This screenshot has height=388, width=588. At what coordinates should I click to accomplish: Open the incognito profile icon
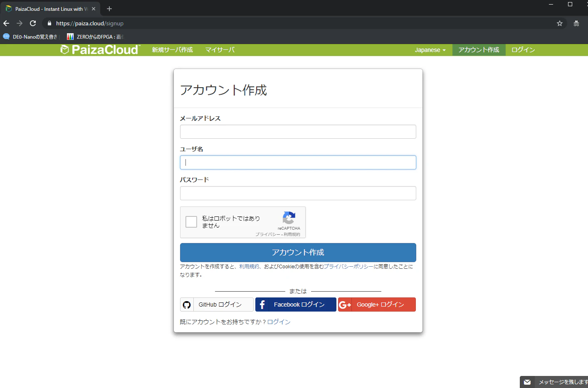click(x=576, y=23)
